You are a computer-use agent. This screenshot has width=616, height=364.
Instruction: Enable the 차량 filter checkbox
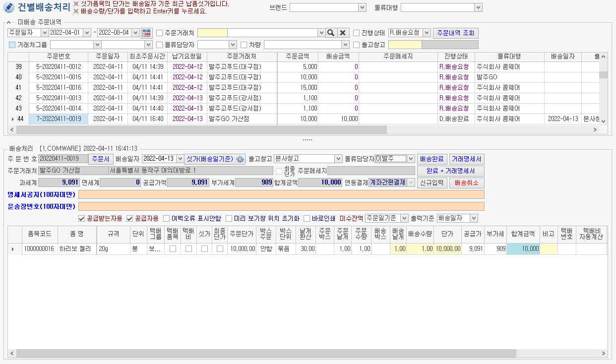click(244, 45)
